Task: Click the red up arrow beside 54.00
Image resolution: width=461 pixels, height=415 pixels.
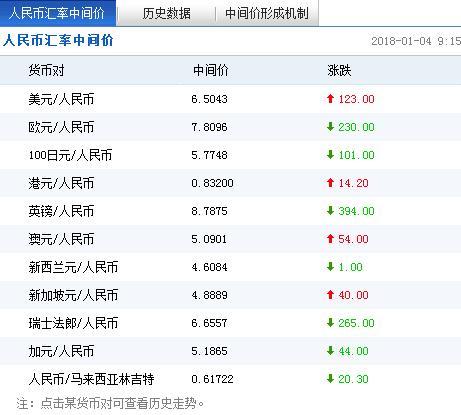Action: (x=330, y=239)
